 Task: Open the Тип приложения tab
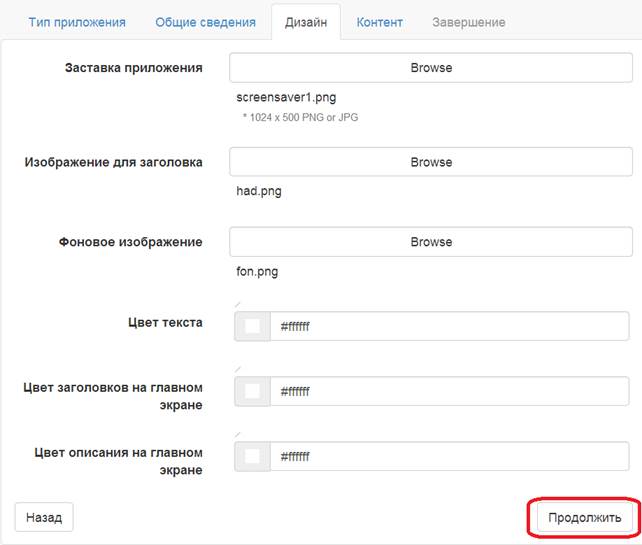click(77, 22)
